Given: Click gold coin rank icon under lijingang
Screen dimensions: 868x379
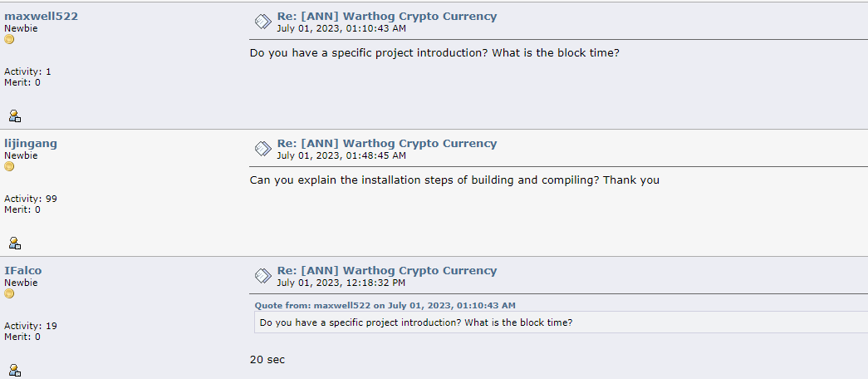Looking at the screenshot, I should [x=9, y=166].
